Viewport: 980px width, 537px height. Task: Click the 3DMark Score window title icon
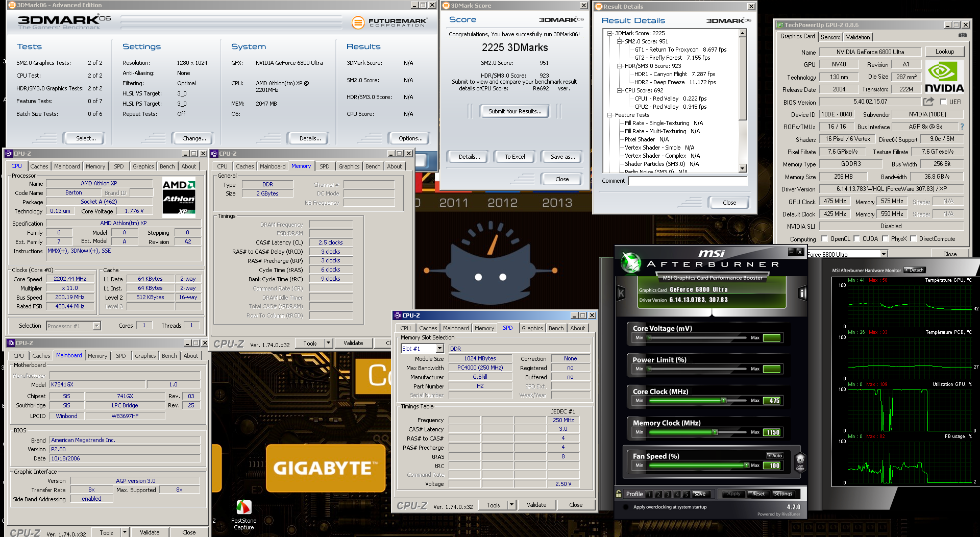[x=446, y=6]
